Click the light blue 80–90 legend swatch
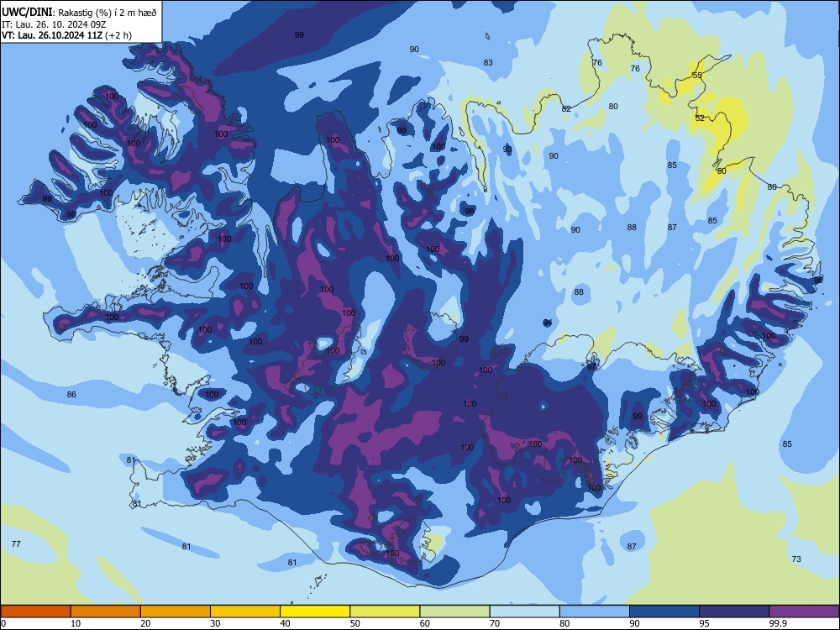 click(595, 612)
